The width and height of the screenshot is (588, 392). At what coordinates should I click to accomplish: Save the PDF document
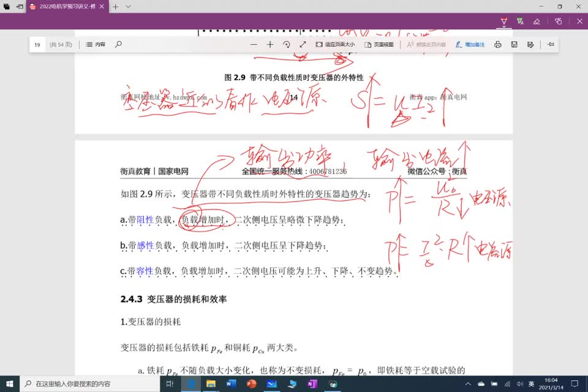(x=514, y=45)
